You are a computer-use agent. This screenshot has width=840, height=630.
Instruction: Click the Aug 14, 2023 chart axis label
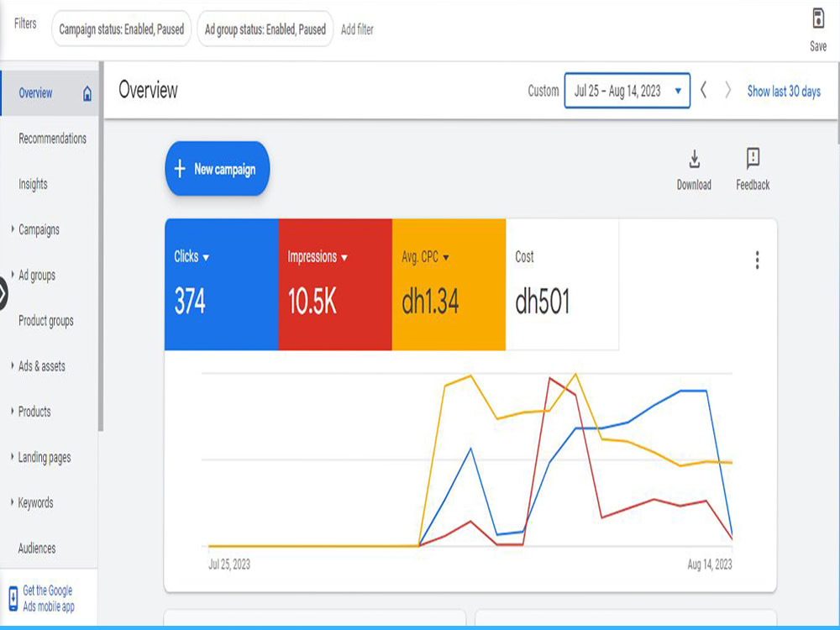click(x=710, y=564)
